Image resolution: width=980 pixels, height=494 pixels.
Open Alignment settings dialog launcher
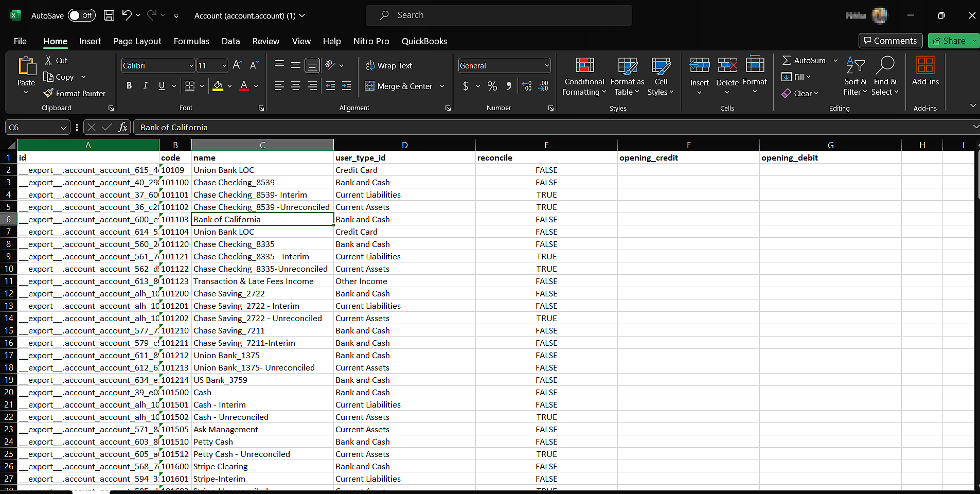[x=448, y=108]
